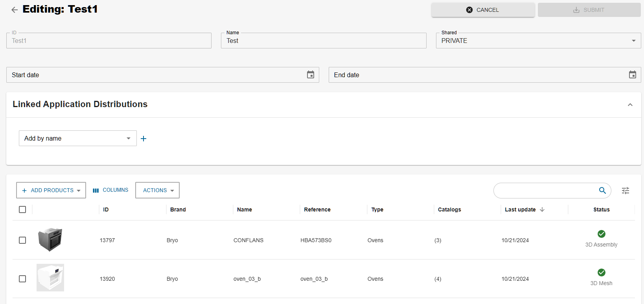Click the name cell CONFLANS
The height and width of the screenshot is (304, 644).
[248, 240]
